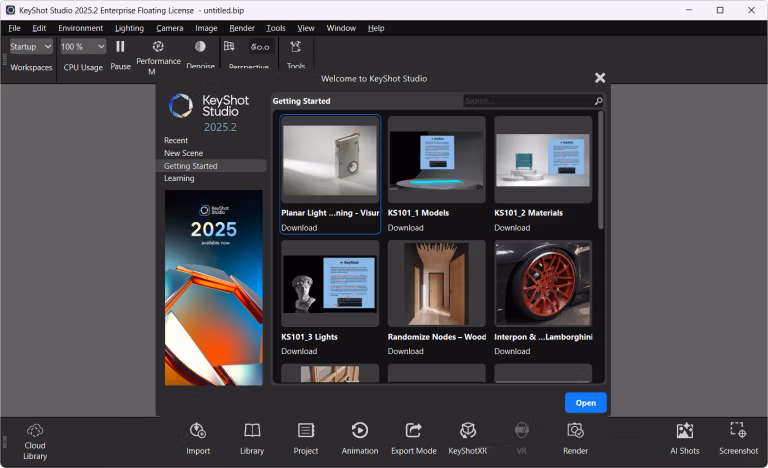
Task: Select the Interpon Lamborghini wheel thumbnail
Action: click(x=543, y=283)
